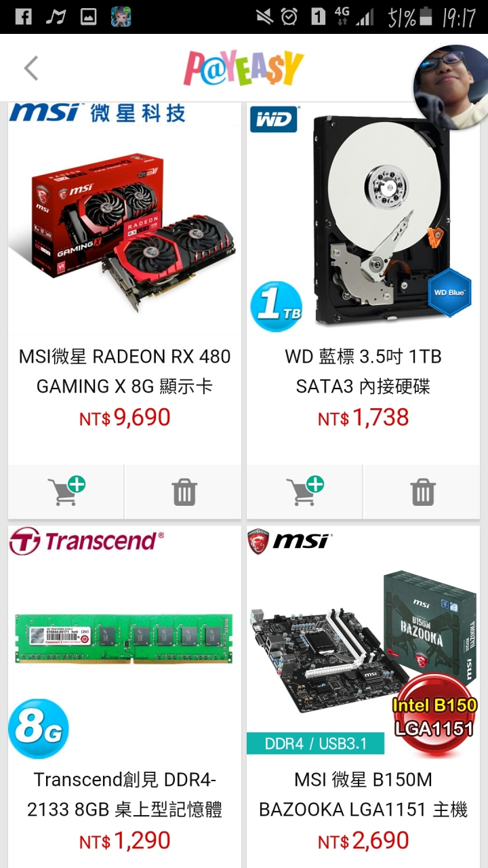The width and height of the screenshot is (488, 868).
Task: Tap the gallery notification icon
Action: tap(88, 17)
